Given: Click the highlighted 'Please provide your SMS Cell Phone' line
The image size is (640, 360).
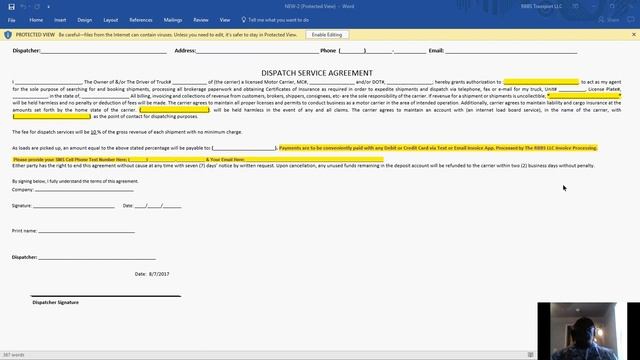Looking at the screenshot, I should 198,160.
